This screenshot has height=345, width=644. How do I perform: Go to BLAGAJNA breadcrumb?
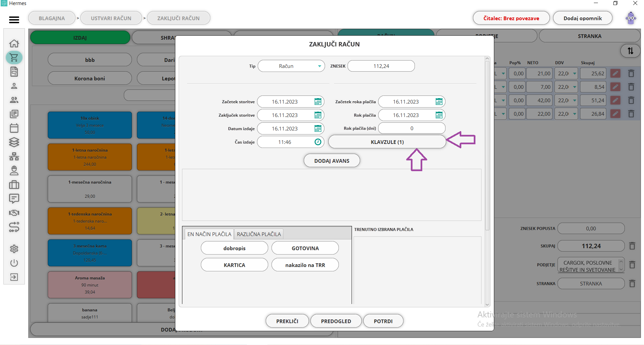point(52,18)
